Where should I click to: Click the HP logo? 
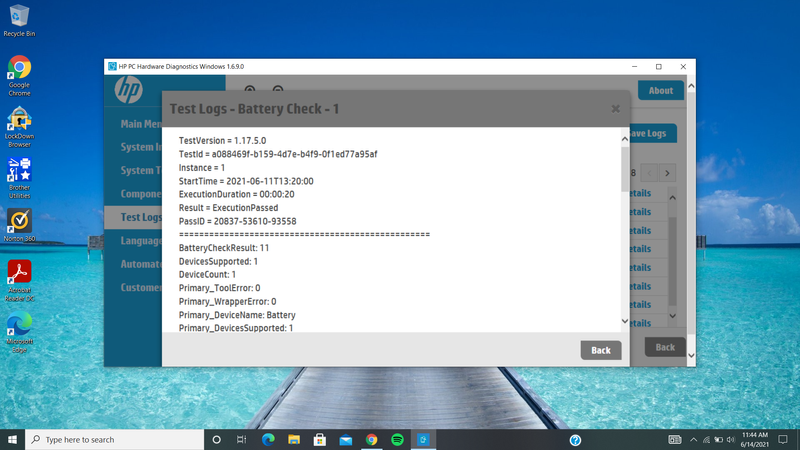click(x=129, y=89)
